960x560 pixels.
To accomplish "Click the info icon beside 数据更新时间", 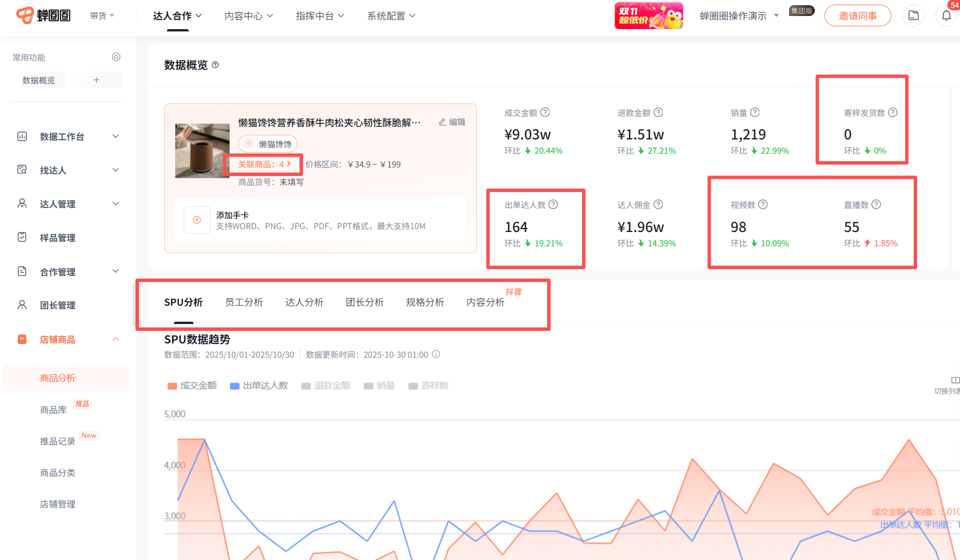I will (436, 354).
